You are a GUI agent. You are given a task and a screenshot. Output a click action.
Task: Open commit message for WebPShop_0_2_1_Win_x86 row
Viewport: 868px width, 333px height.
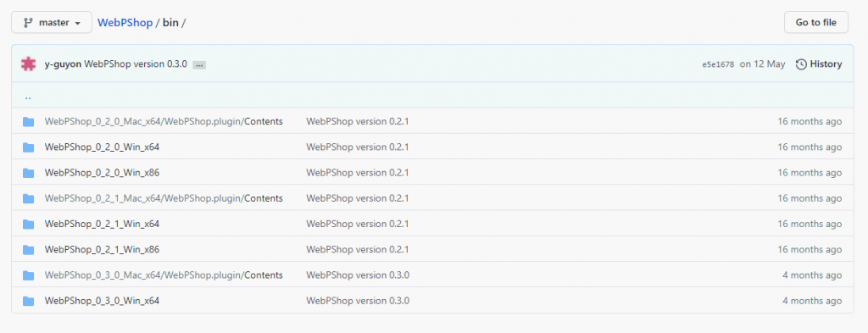358,249
